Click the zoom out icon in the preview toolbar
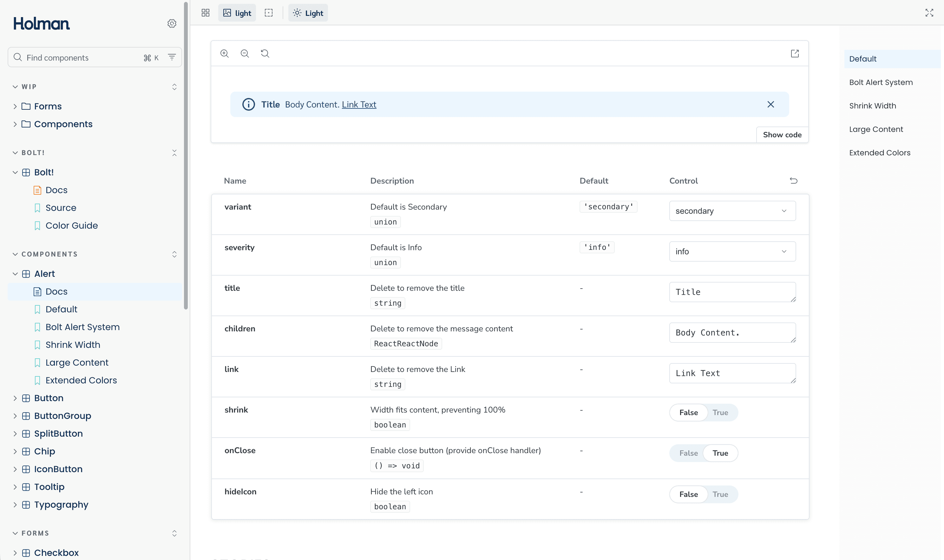This screenshot has width=944, height=560. click(x=245, y=54)
